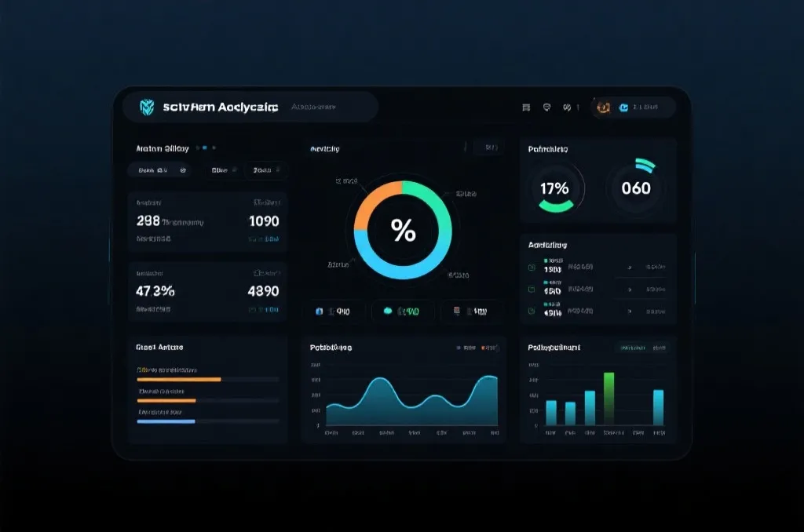Viewport: 804px width, 532px height.
Task: Select the green legend chip below donut chart
Action: point(403,311)
